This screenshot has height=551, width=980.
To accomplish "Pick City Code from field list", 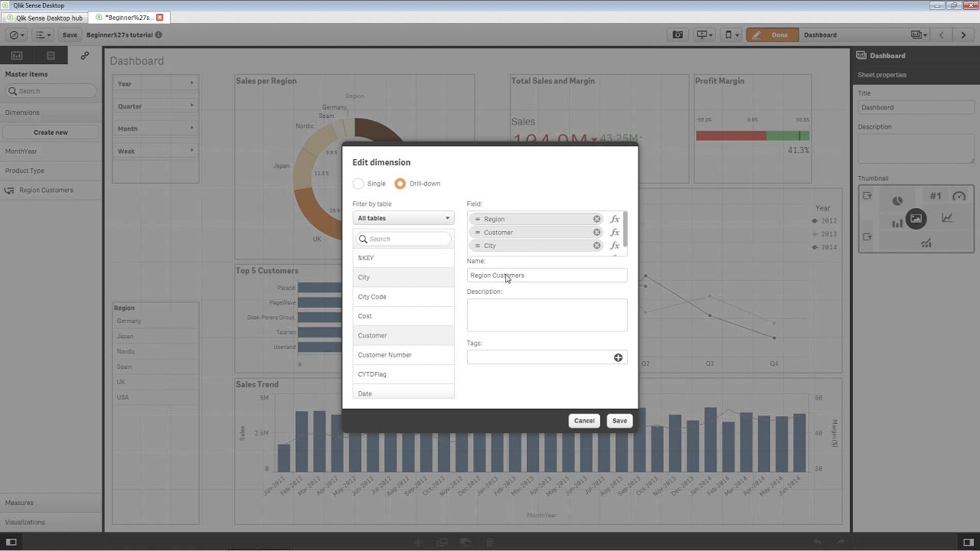I will click(x=403, y=297).
